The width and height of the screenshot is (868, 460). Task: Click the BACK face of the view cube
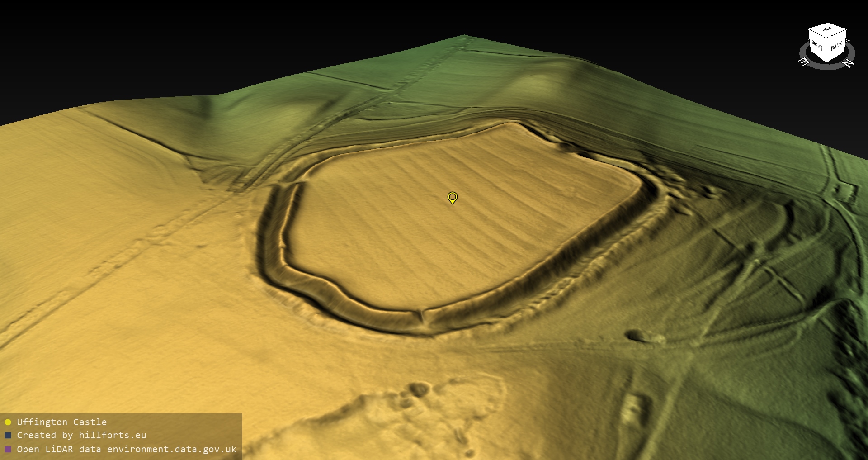tap(836, 46)
